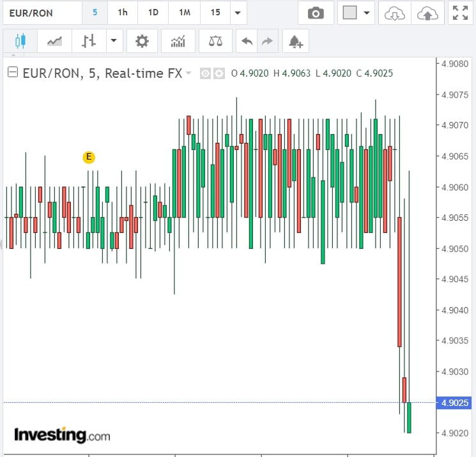The height and width of the screenshot is (457, 476).
Task: Add an alert with the bell icon
Action: [x=295, y=42]
